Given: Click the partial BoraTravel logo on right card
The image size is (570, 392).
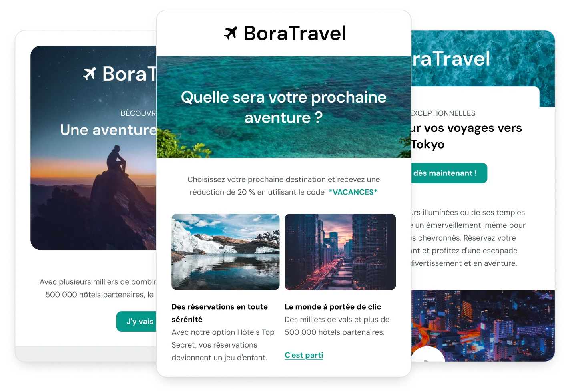Looking at the screenshot, I should tap(450, 59).
